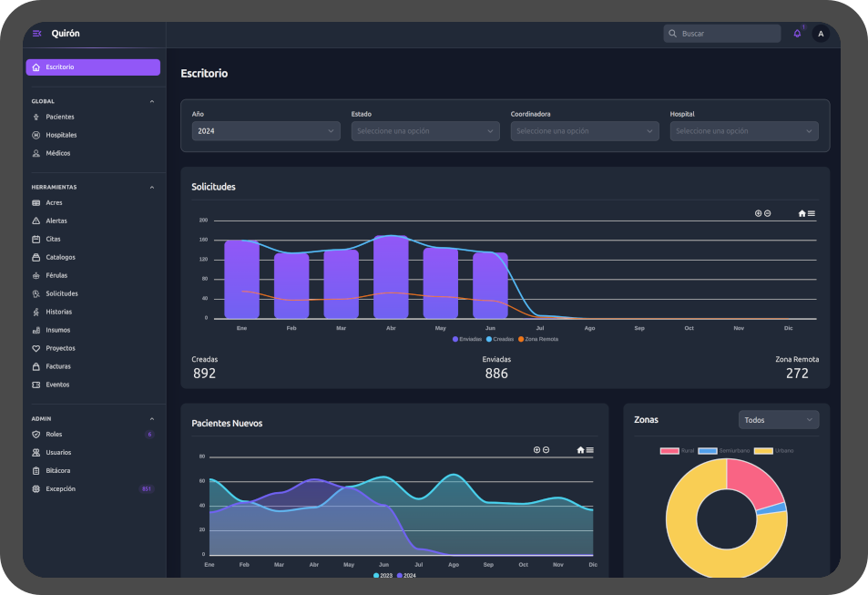
Task: Open the hamburger menu on Solicitudes chart
Action: coord(812,213)
